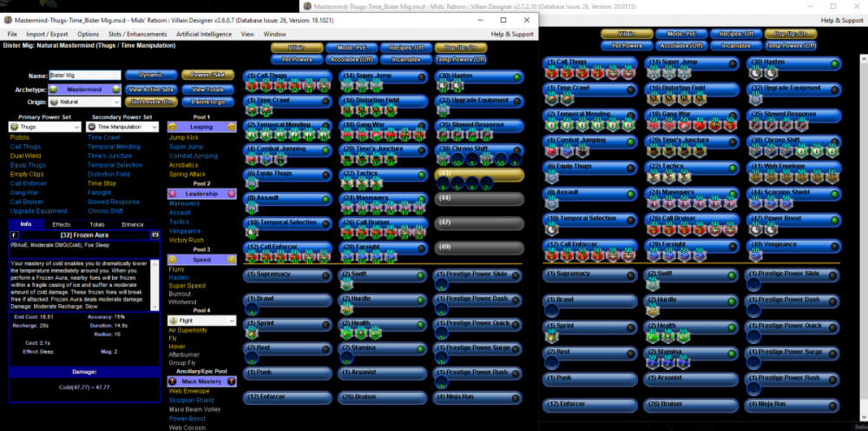Open the Slots / Enhancements menu

point(137,34)
